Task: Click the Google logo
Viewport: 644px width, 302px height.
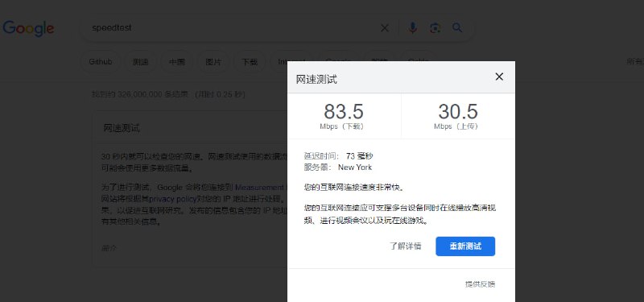Action: [28, 28]
